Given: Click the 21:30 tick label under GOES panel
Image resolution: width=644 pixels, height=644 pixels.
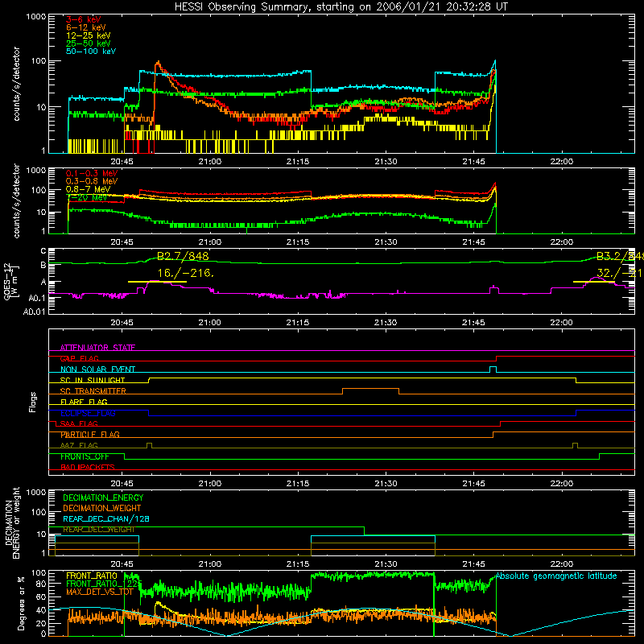Looking at the screenshot, I should (x=386, y=323).
